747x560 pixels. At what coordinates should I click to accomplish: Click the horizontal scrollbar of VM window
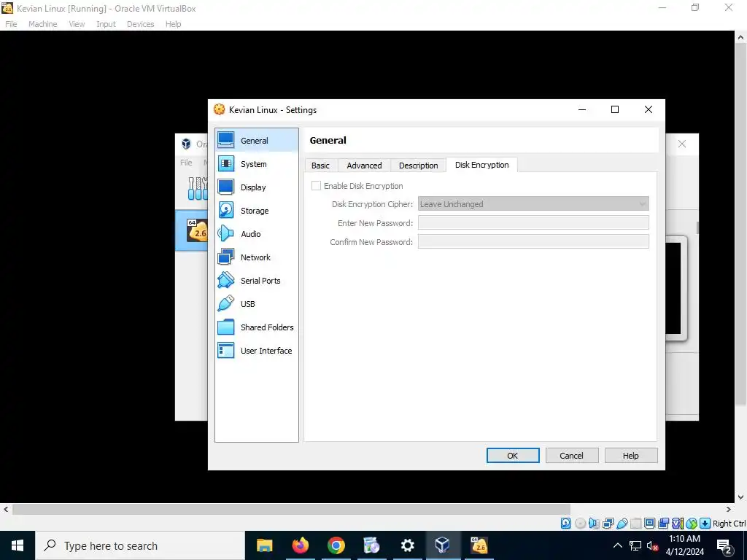pos(291,509)
